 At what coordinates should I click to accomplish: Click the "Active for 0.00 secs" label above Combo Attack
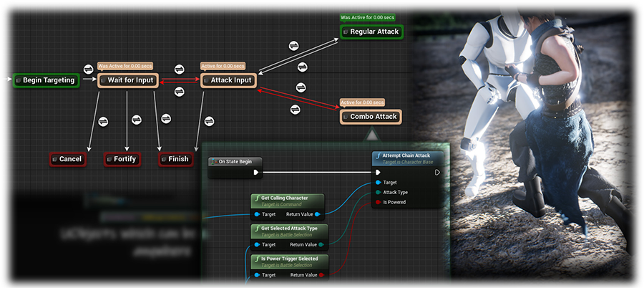(362, 102)
